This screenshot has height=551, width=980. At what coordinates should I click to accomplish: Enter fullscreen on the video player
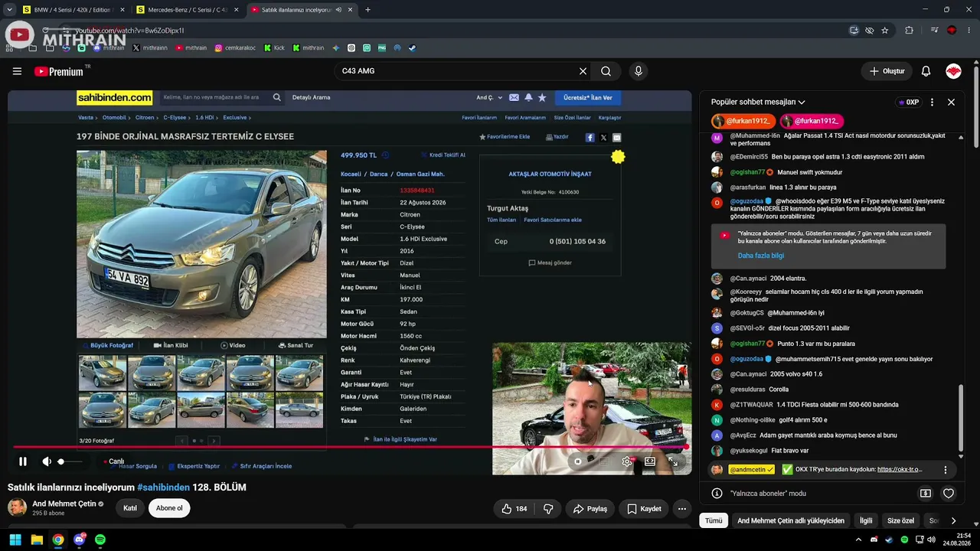[x=673, y=461]
